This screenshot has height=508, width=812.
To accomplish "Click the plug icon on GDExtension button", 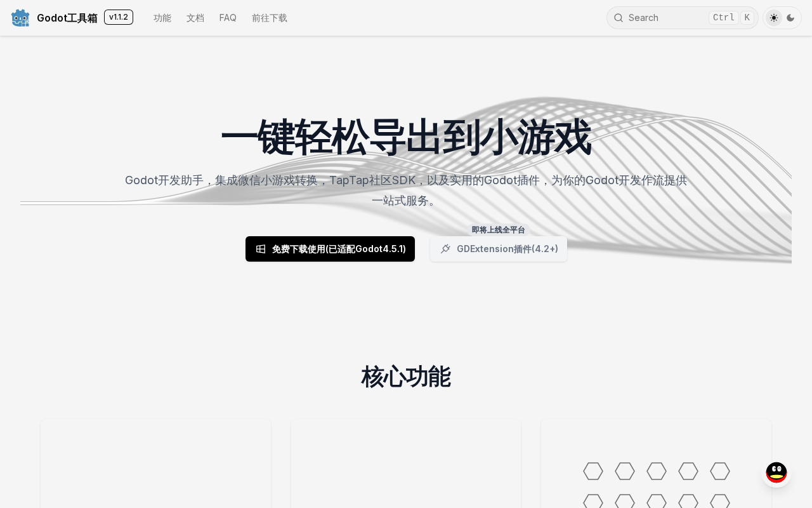I will (445, 249).
